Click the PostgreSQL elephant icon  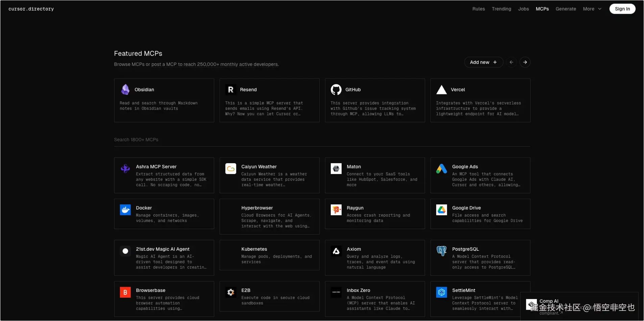(x=442, y=251)
